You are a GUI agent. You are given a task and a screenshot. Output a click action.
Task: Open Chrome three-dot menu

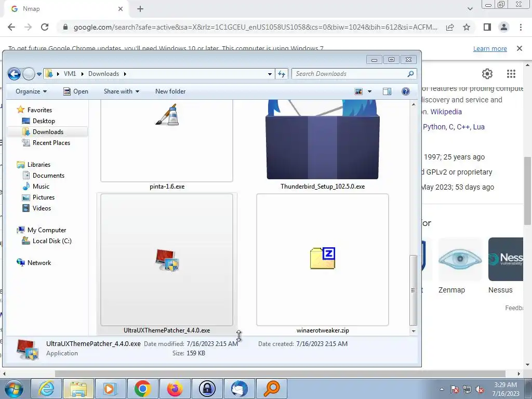(x=521, y=27)
